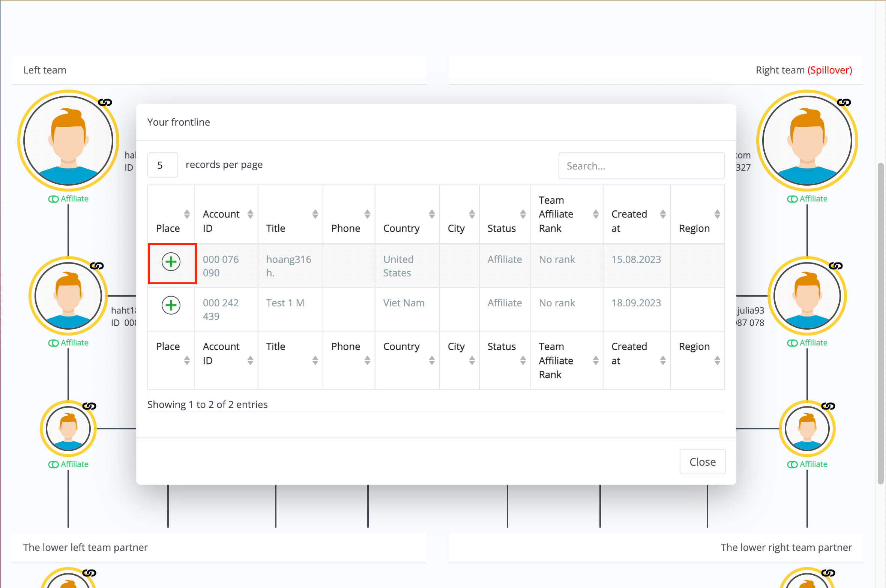Click green plus icon for Test 1 M row

171,305
